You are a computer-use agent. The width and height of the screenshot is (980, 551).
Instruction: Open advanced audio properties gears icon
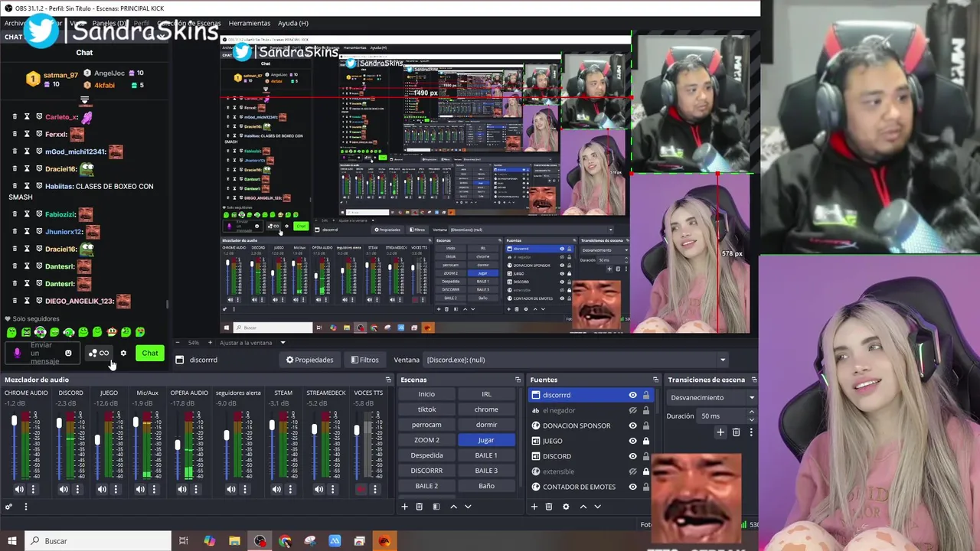(8, 507)
